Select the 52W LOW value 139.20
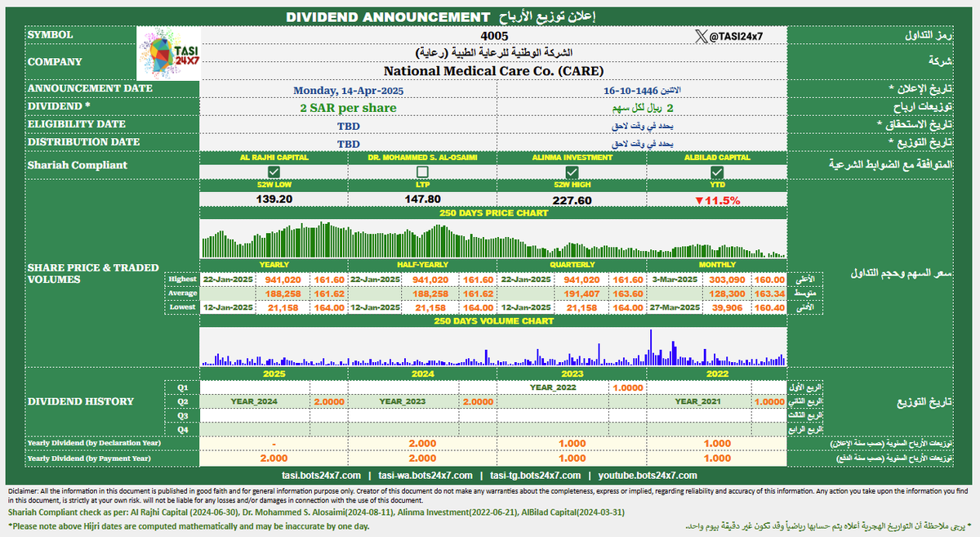Screen dimensions: 980x537 pyautogui.click(x=274, y=199)
